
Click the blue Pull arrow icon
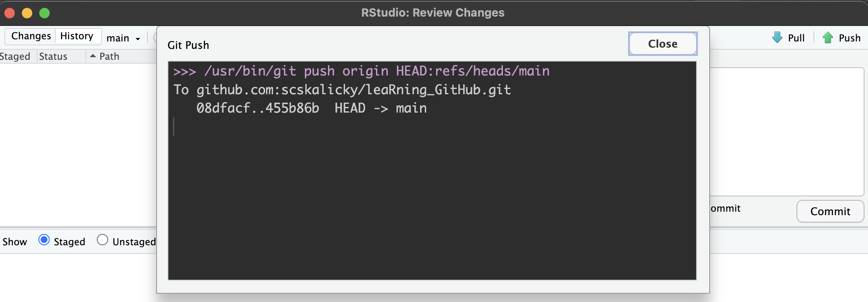777,38
